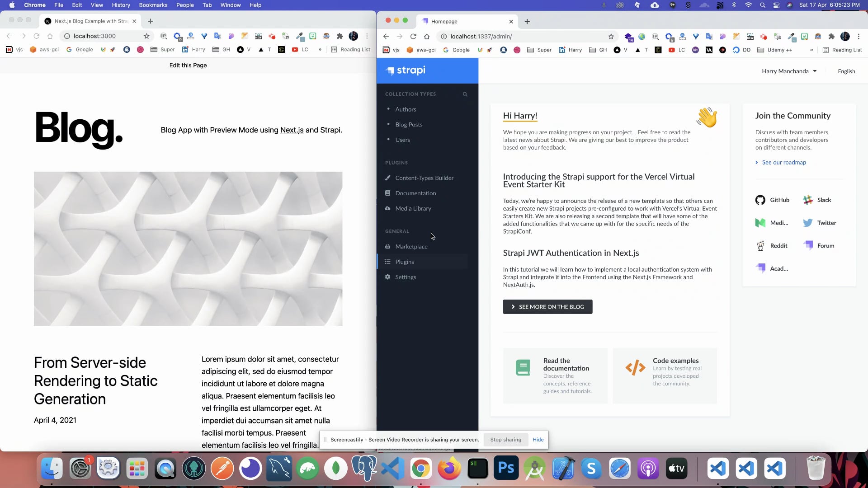The height and width of the screenshot is (488, 868).
Task: Click SEE MORE ON THE BLOG button
Action: [547, 307]
